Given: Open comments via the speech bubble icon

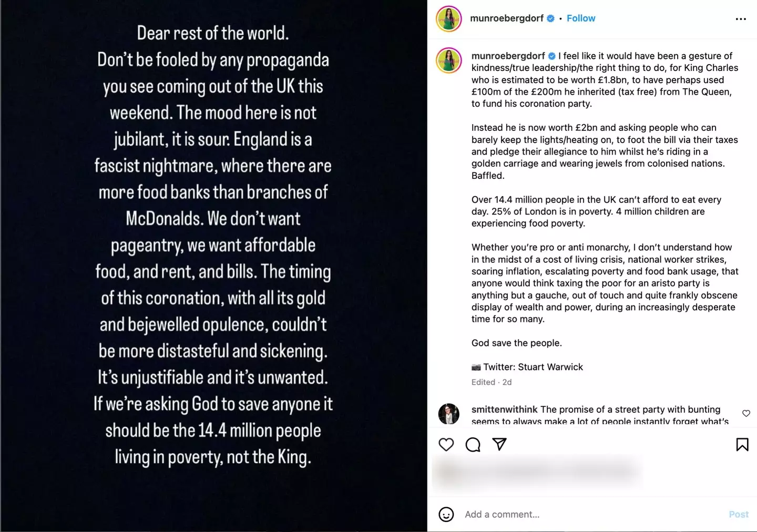Looking at the screenshot, I should coord(473,445).
